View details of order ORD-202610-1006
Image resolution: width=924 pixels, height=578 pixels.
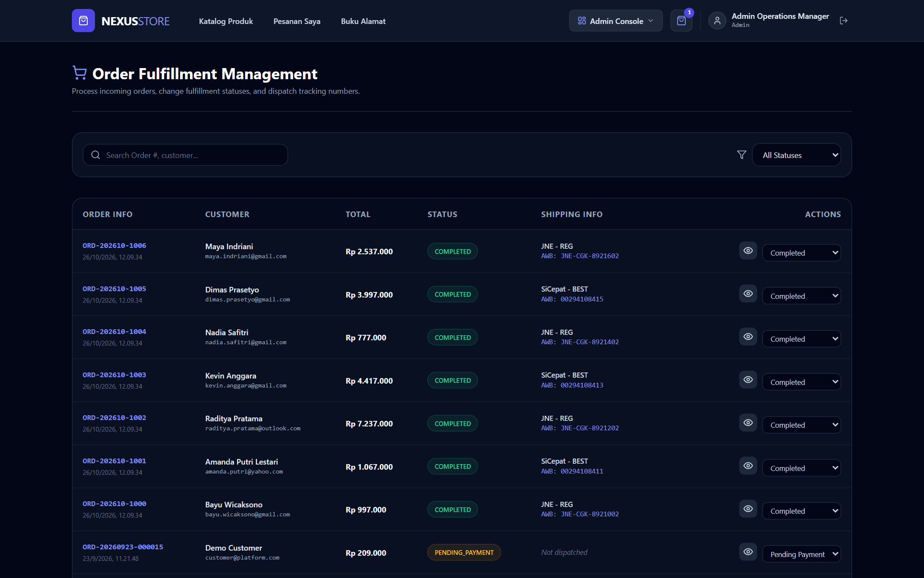pos(748,250)
